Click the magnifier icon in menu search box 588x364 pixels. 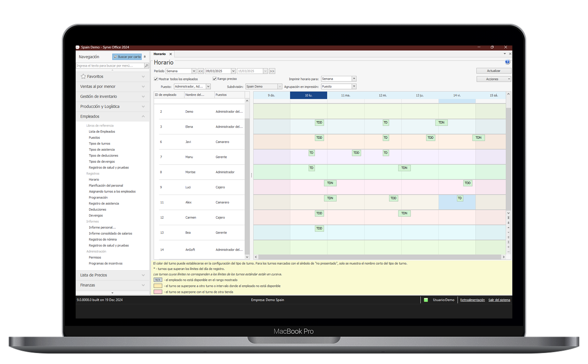pos(146,66)
